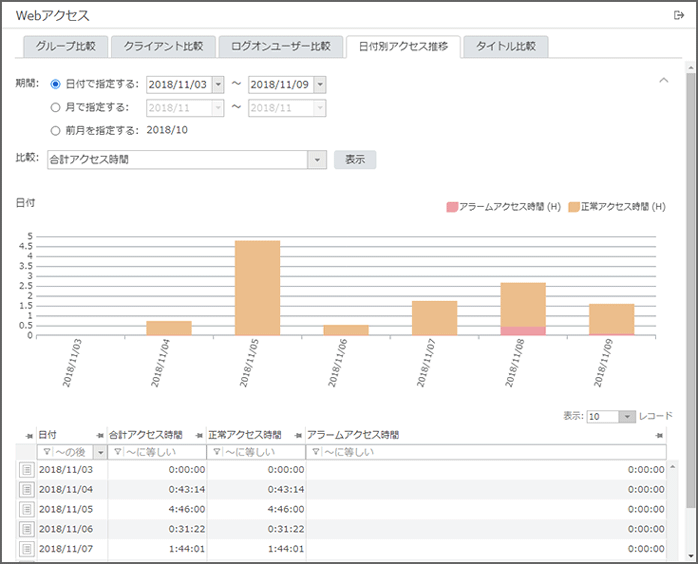Screen dimensions: 698x564
Task: Click the exit icon in the title bar
Action: [679, 15]
